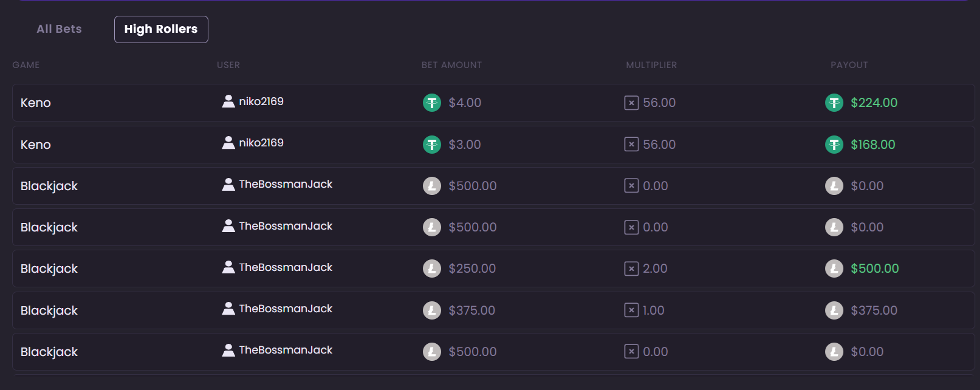Open niko2169 profile in the $3.00 bet row
This screenshot has width=980, height=390.
pyautogui.click(x=261, y=143)
